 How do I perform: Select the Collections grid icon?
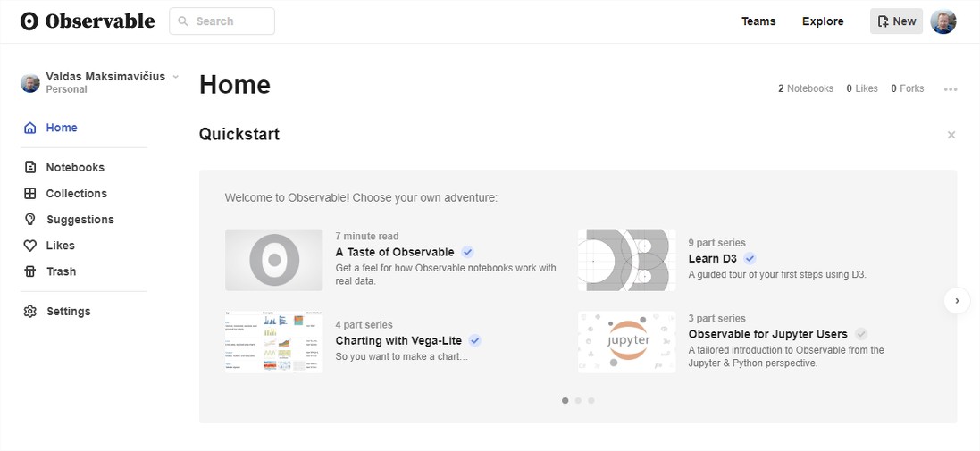click(x=30, y=194)
